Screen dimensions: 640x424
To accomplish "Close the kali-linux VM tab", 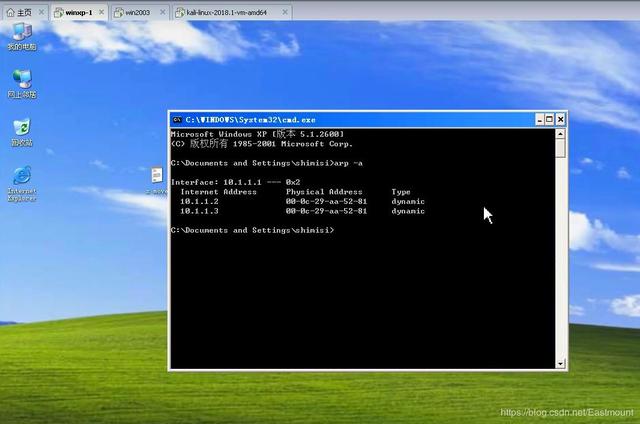I will pos(285,12).
